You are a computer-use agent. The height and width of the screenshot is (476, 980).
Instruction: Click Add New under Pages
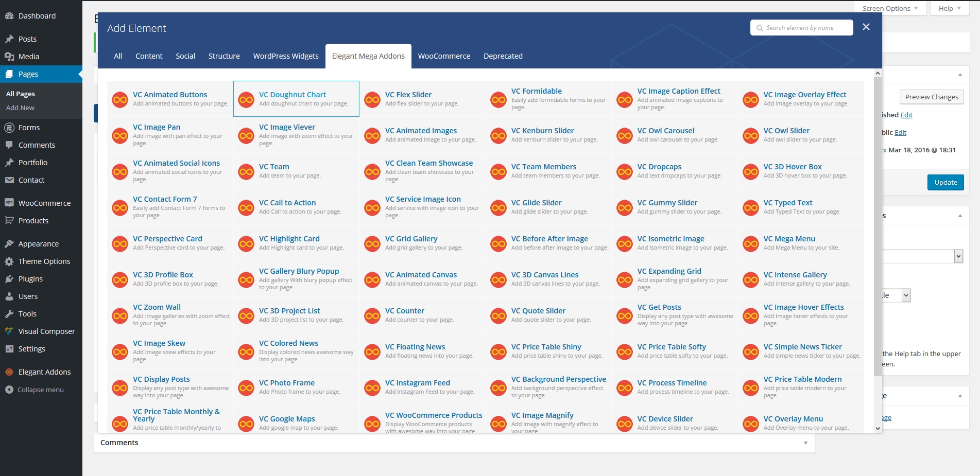pos(20,108)
